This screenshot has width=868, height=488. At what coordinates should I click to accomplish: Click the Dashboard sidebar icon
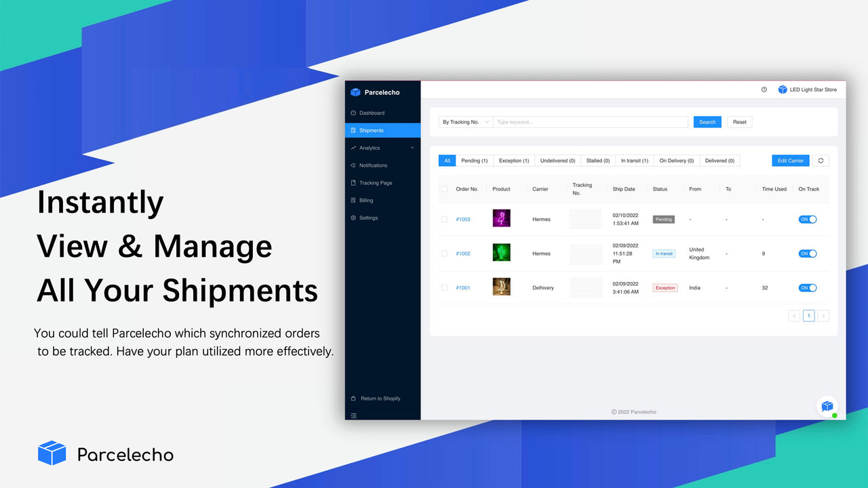click(x=353, y=113)
